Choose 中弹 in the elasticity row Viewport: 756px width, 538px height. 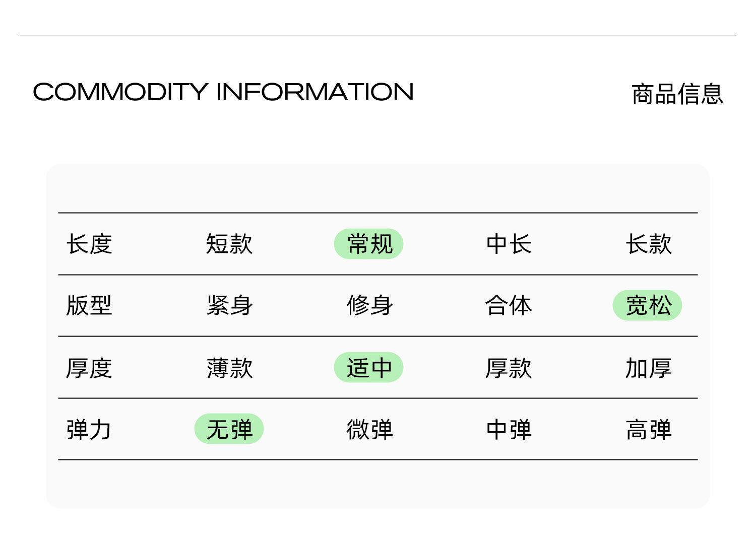point(509,430)
